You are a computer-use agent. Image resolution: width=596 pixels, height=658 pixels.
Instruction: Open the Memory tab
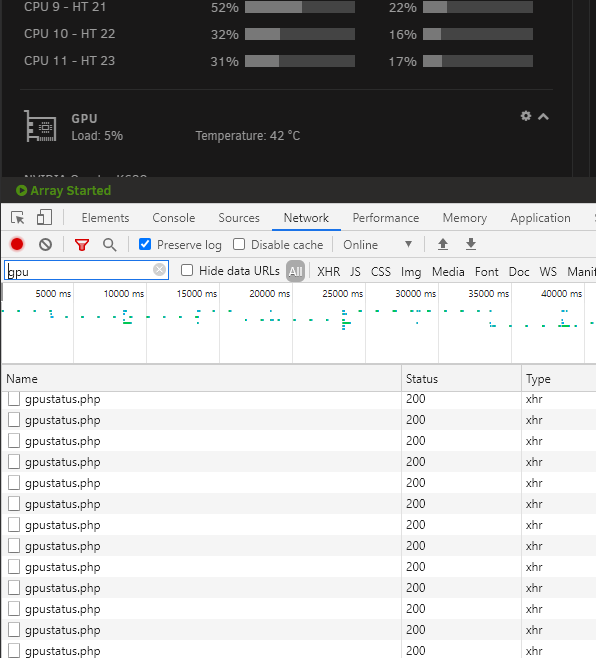click(465, 218)
